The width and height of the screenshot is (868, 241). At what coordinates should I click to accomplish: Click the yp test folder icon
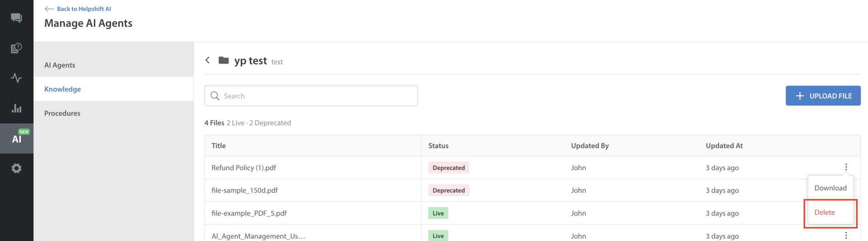pyautogui.click(x=223, y=60)
